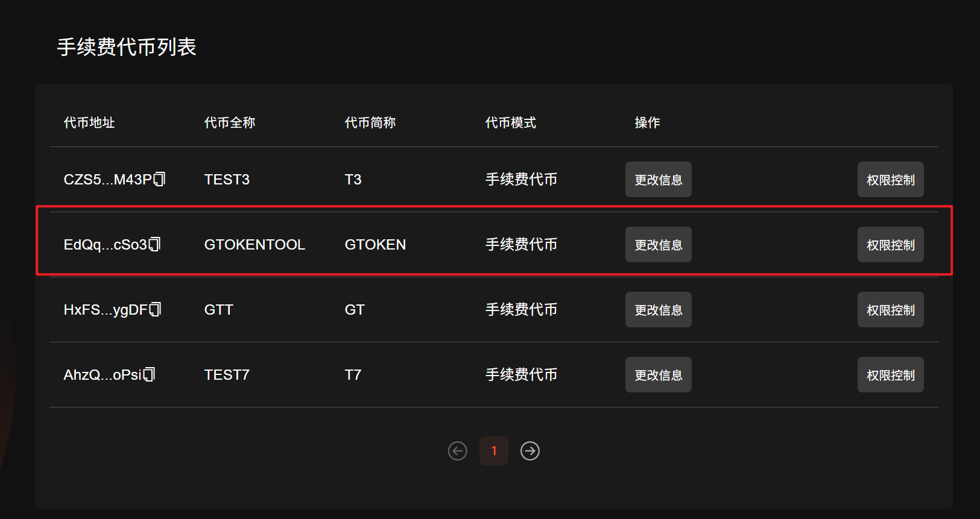
Task: Copy the AhzQ...oPsi token address
Action: [x=150, y=374]
